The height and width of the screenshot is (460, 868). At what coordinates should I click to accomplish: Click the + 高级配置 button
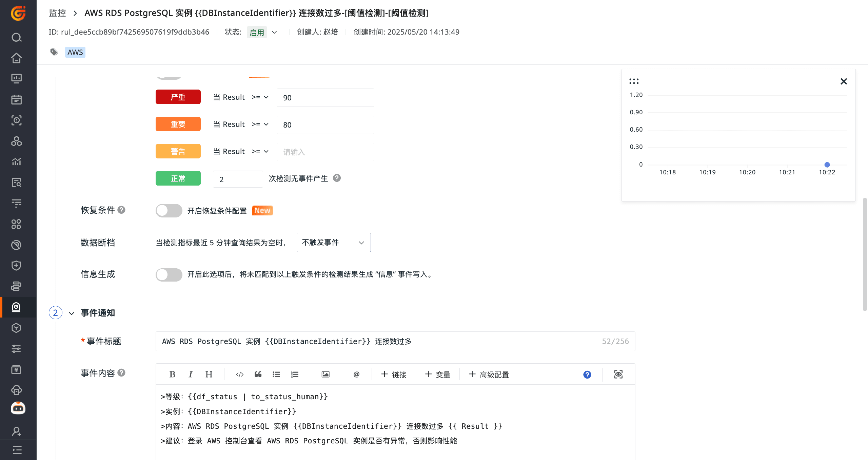click(x=489, y=375)
